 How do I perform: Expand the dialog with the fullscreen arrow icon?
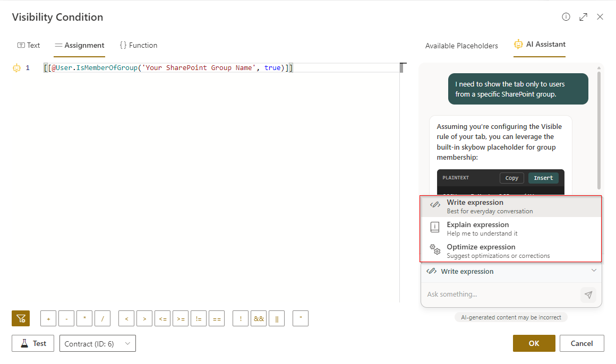pos(583,17)
